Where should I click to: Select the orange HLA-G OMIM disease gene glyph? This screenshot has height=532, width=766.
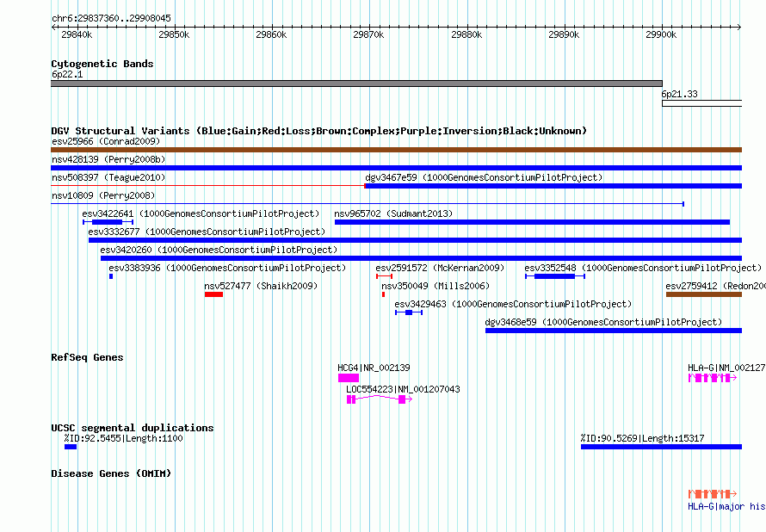[x=713, y=494]
